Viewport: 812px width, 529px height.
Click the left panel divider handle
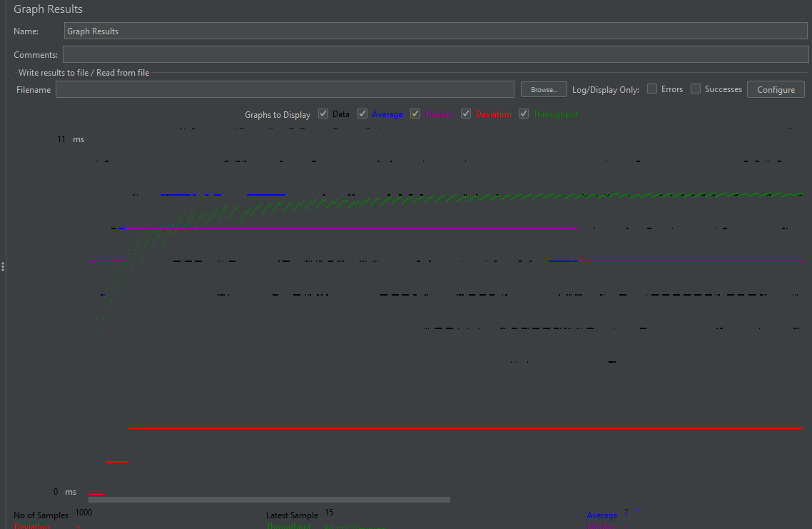click(x=3, y=267)
